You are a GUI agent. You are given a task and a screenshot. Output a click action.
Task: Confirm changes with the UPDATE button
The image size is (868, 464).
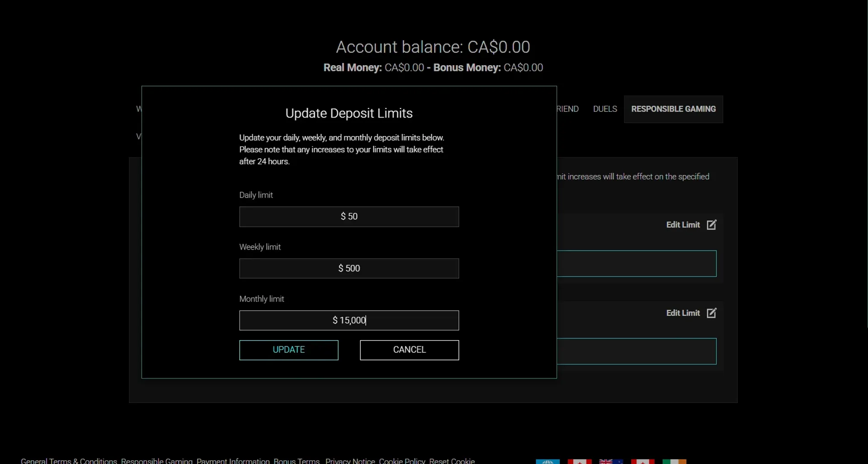289,350
